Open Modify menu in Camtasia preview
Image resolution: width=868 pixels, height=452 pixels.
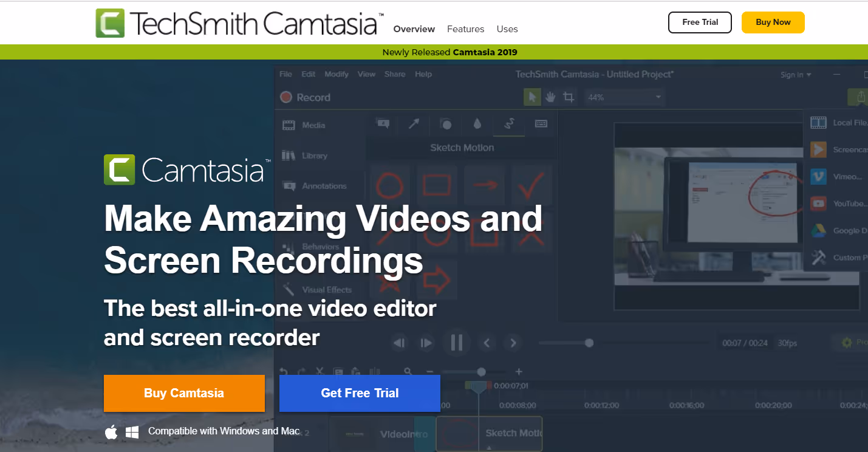coord(337,74)
